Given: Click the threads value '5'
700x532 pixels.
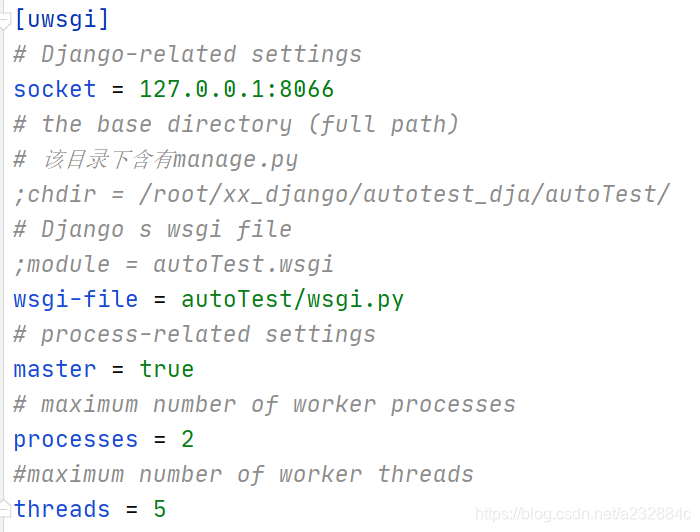Looking at the screenshot, I should click(x=160, y=509).
